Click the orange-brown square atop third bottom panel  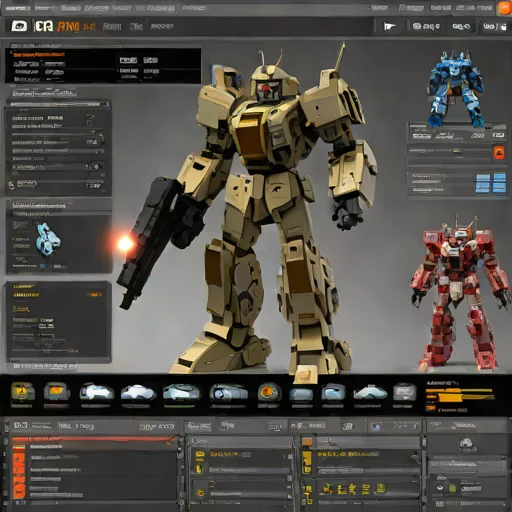307,442
